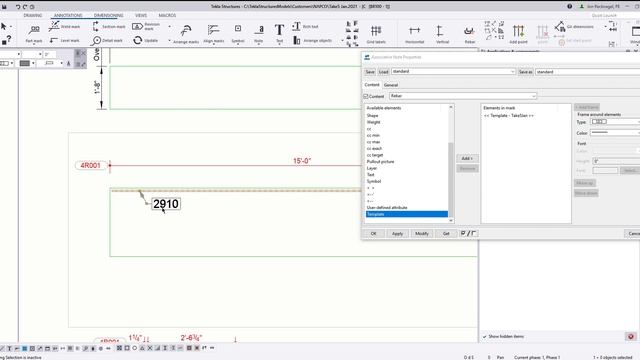
Task: Click the Apply button
Action: [397, 233]
